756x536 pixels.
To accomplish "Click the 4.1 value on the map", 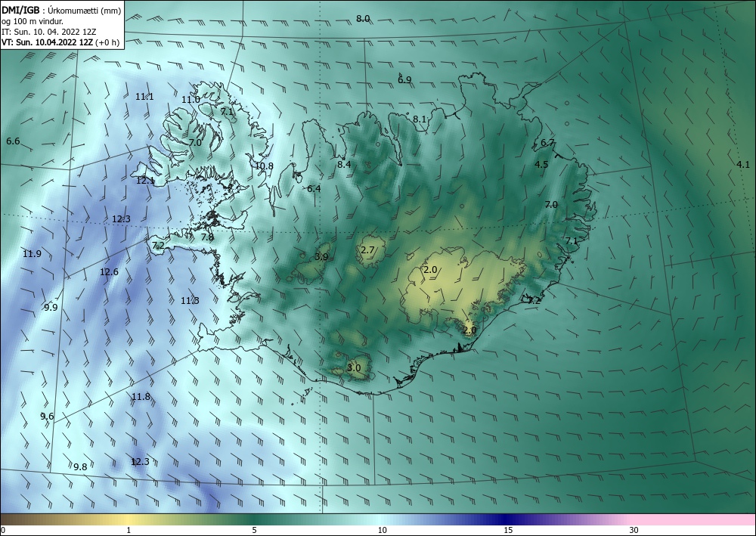I will point(743,165).
